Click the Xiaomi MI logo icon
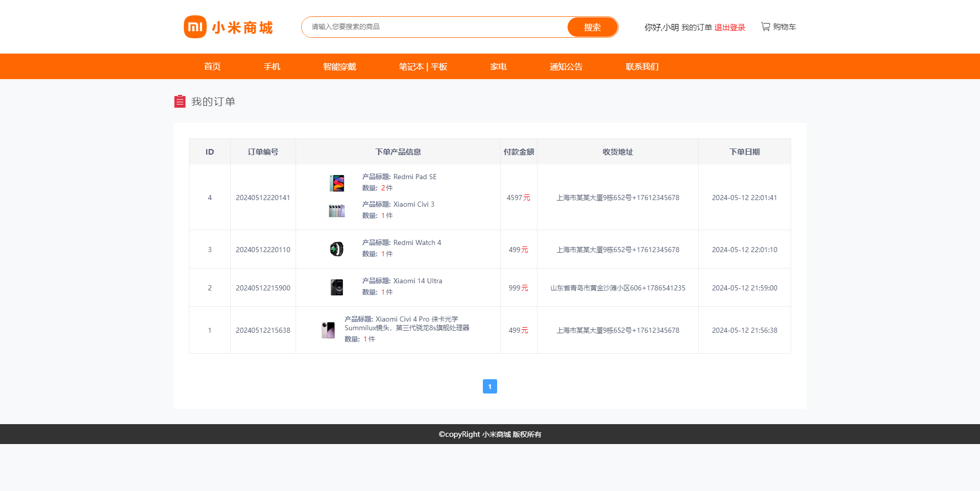The image size is (980, 491). coord(195,27)
